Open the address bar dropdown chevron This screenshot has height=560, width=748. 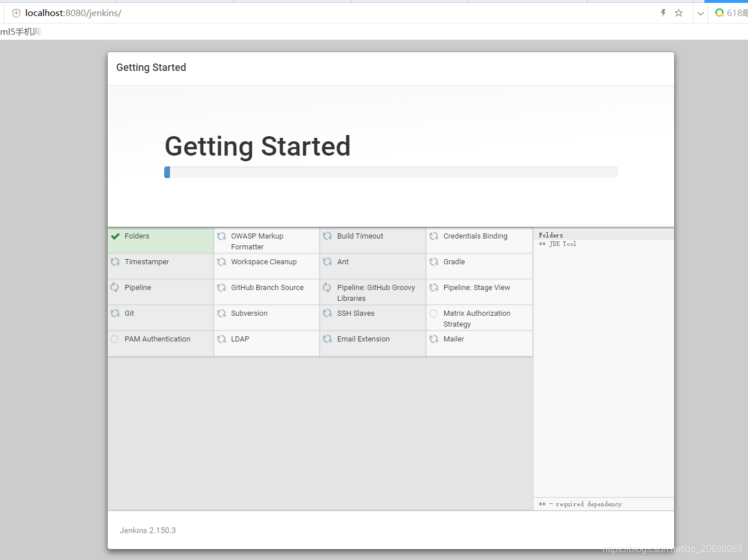[700, 13]
